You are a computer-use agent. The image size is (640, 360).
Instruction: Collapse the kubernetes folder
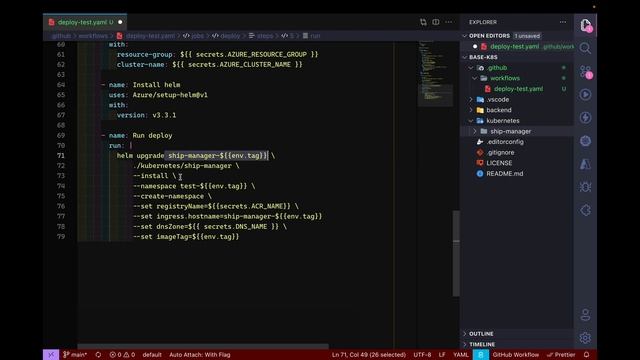[471, 121]
